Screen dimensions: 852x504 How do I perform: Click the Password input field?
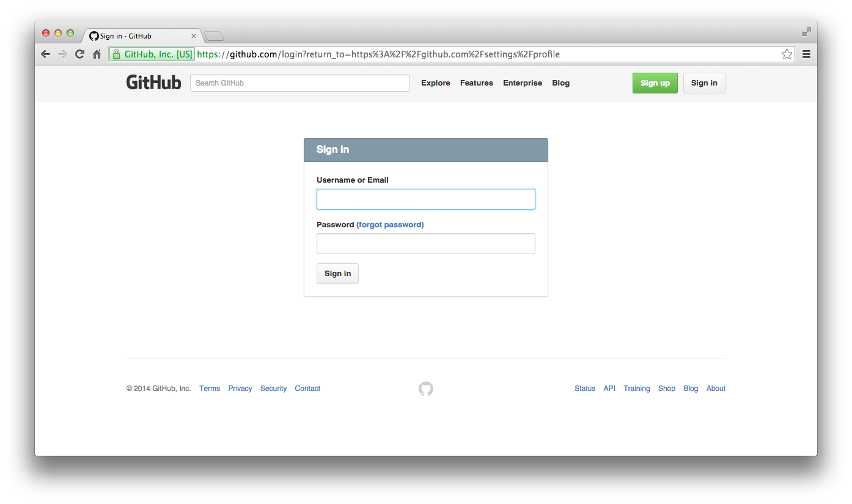coord(426,244)
